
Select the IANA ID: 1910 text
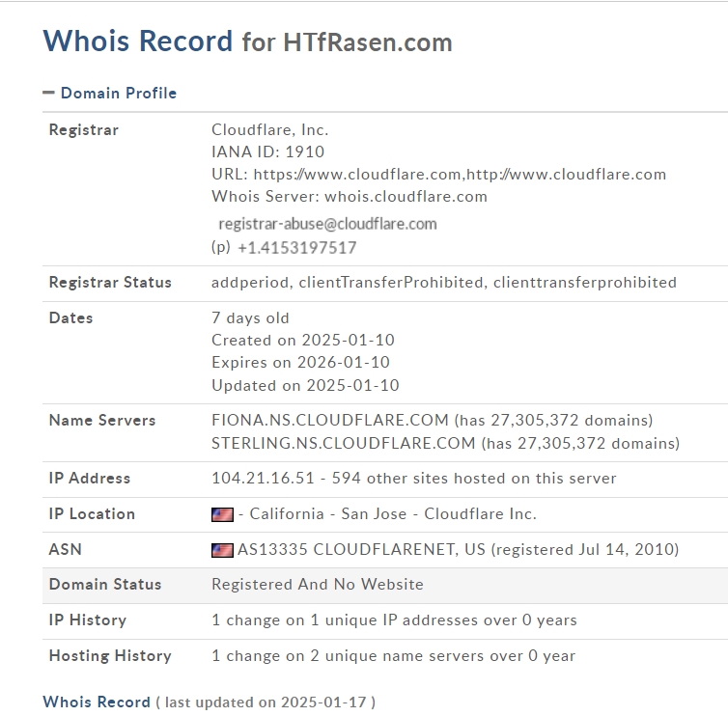click(267, 151)
